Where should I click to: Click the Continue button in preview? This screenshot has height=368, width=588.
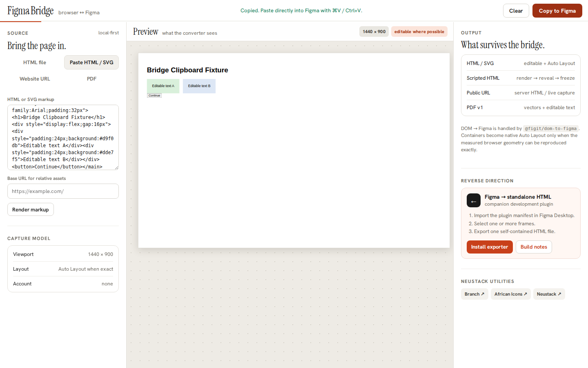coord(154,95)
